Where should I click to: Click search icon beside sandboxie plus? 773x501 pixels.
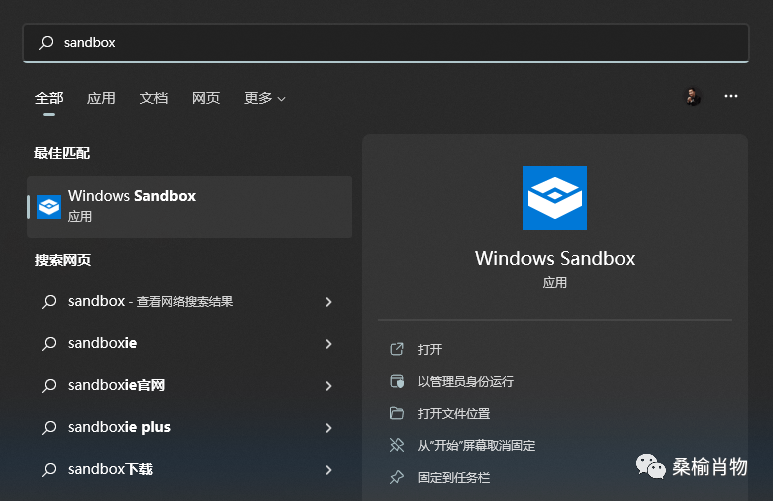(49, 427)
